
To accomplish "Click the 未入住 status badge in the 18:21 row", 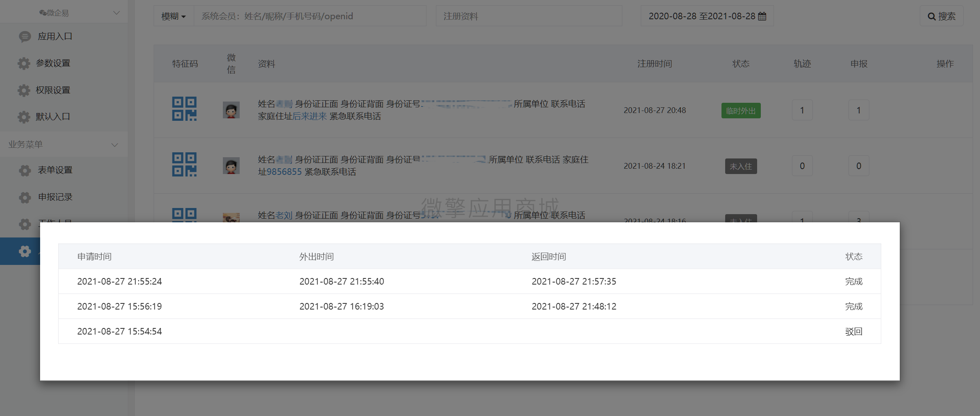I will pyautogui.click(x=741, y=166).
